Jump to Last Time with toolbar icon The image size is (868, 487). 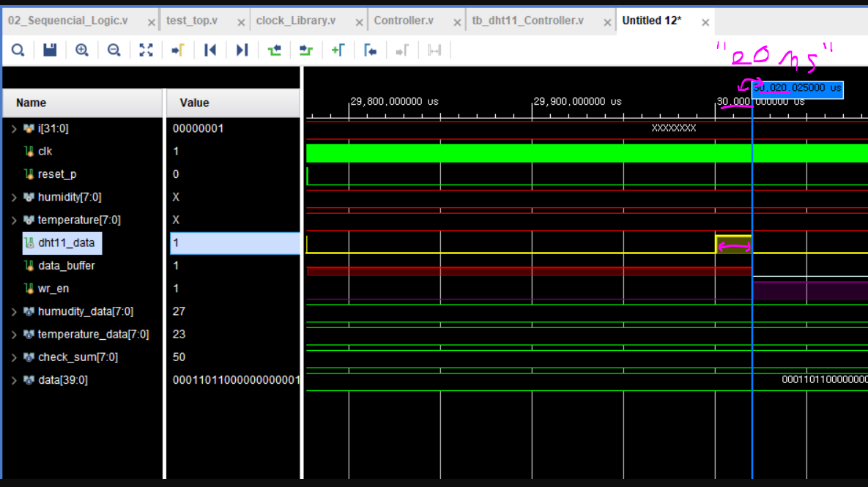[x=242, y=50]
